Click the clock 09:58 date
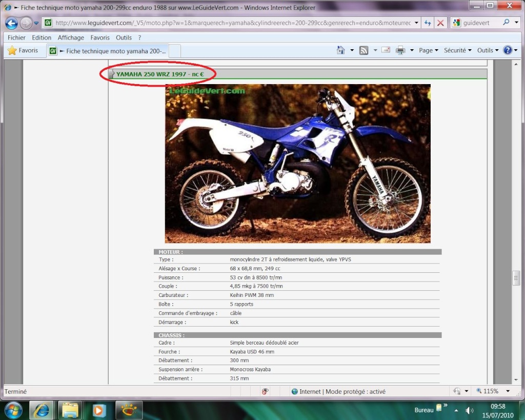The image size is (525, 420). [497, 411]
